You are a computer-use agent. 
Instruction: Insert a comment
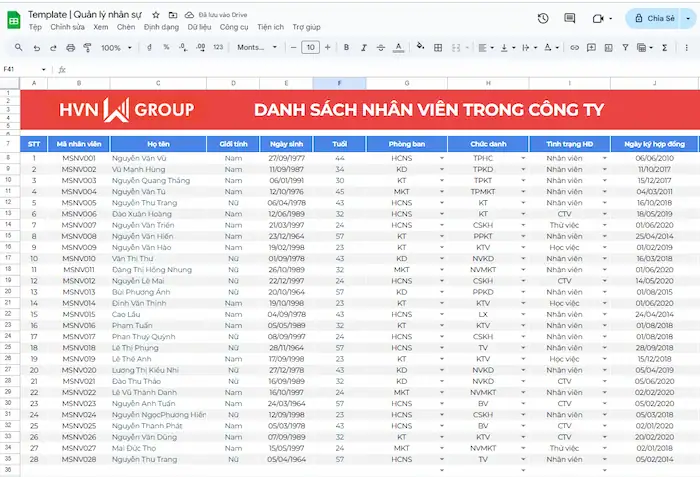point(591,47)
